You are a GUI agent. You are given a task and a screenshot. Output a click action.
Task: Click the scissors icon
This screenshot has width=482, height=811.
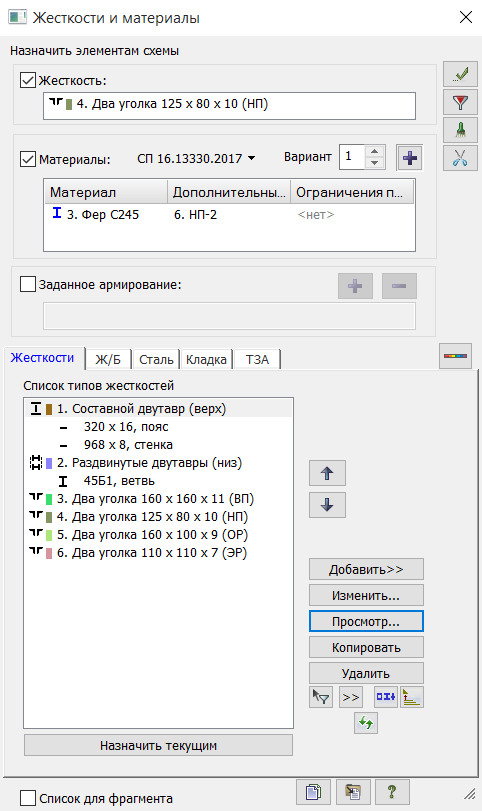[460, 158]
